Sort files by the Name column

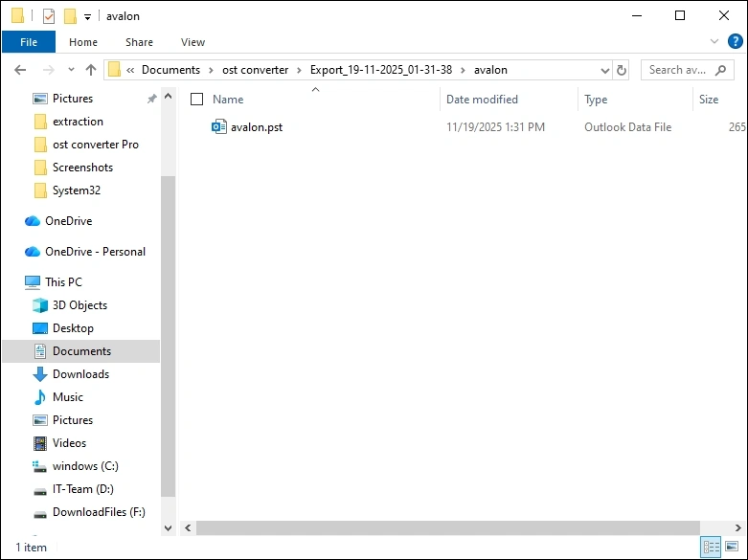[228, 100]
